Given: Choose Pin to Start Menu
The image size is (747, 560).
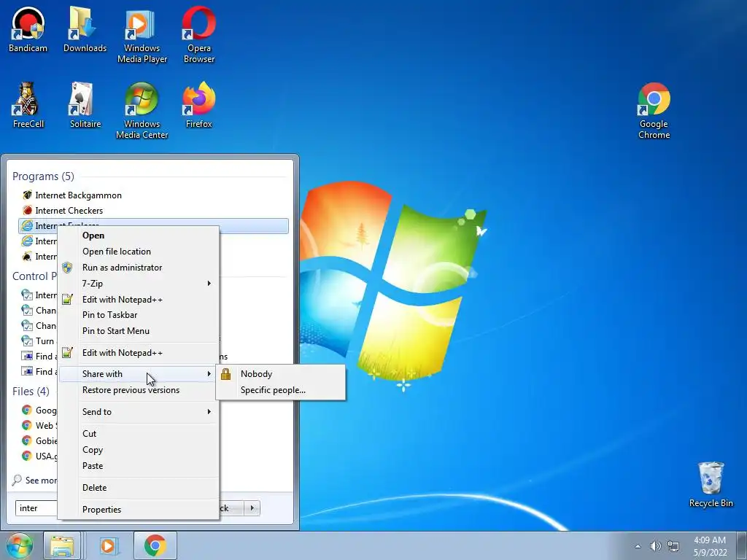Looking at the screenshot, I should (138, 331).
